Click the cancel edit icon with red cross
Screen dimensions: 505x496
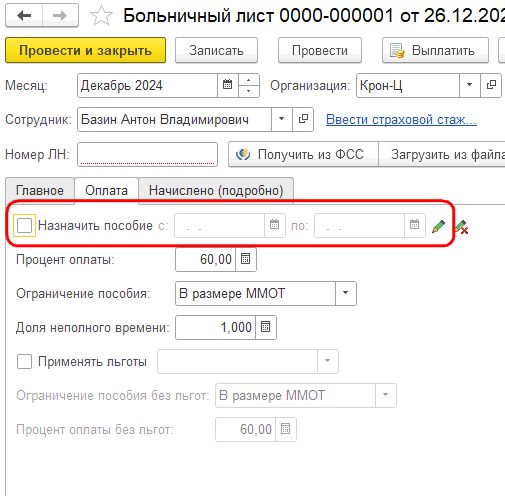(462, 227)
